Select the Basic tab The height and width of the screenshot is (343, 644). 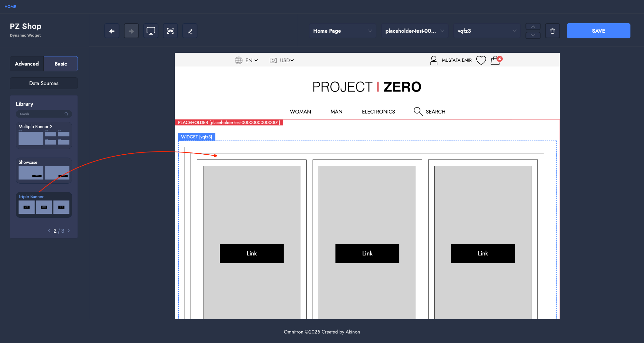[x=61, y=64]
